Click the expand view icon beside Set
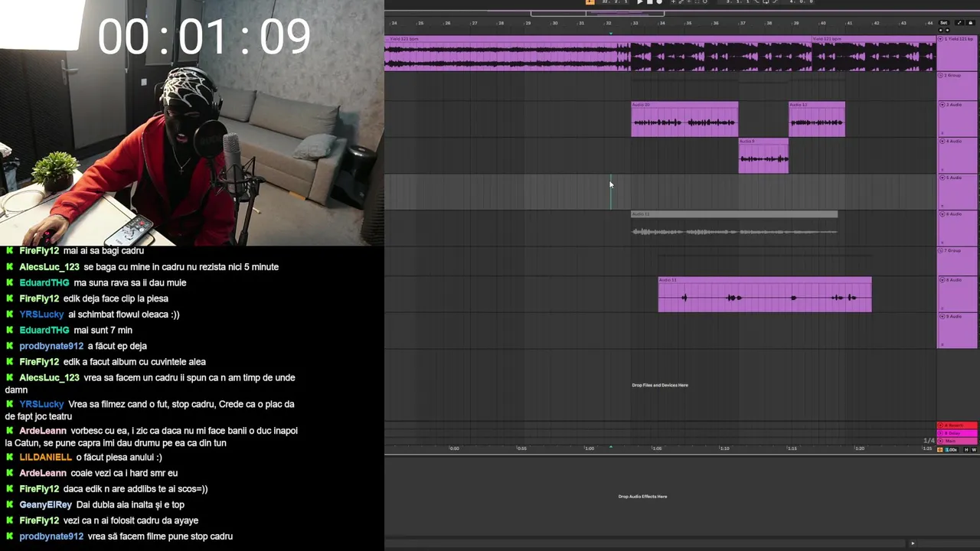 (959, 23)
